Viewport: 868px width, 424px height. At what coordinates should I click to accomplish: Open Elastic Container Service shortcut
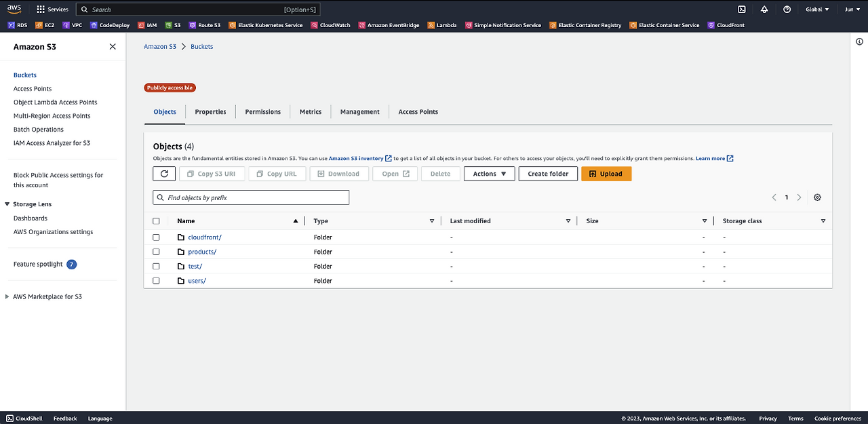[665, 25]
